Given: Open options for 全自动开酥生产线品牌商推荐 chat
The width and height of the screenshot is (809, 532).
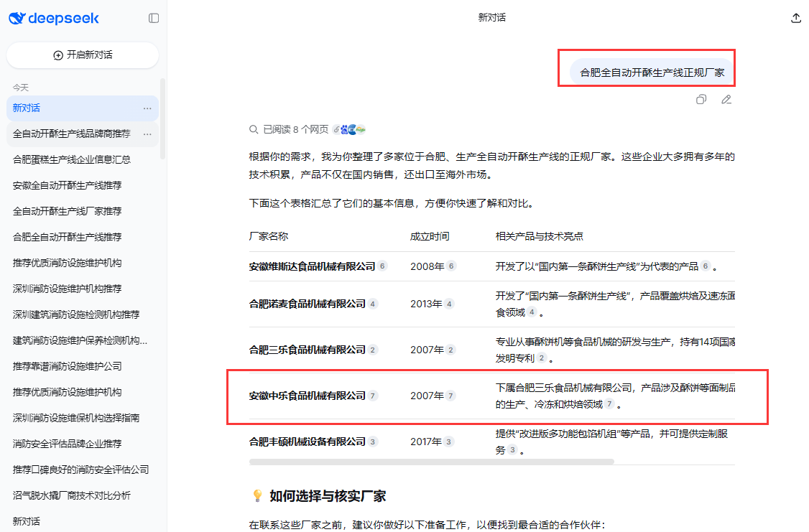Looking at the screenshot, I should click(147, 134).
